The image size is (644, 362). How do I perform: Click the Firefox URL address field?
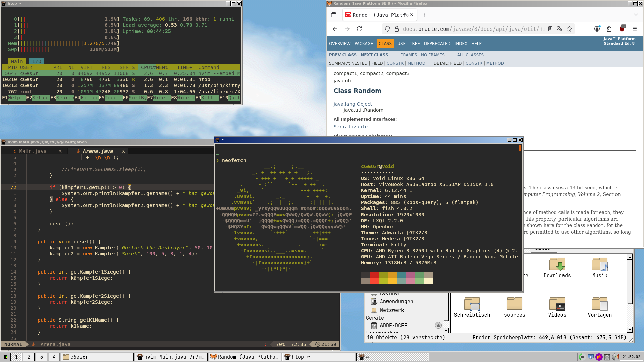click(x=473, y=29)
